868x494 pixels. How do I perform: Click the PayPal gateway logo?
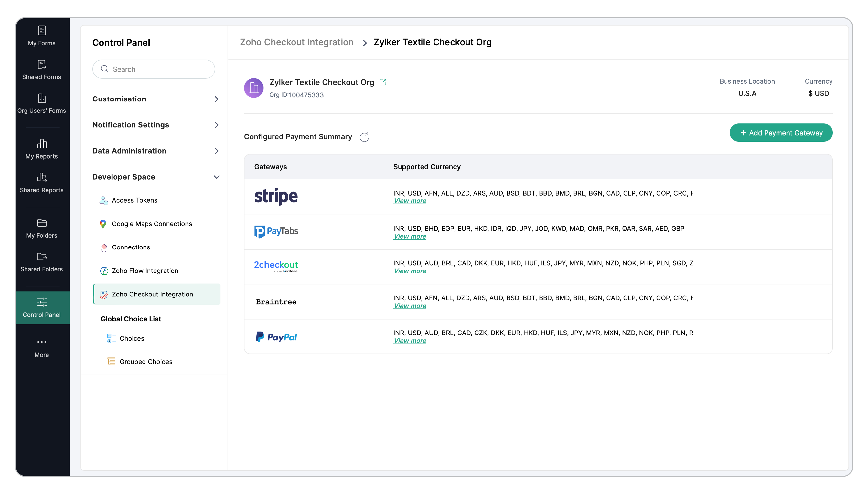click(x=276, y=337)
